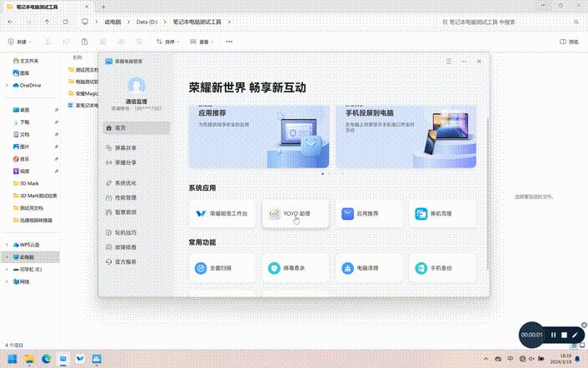This screenshot has height=368, width=588.
Task: Click the user avatar picture
Action: [x=137, y=86]
